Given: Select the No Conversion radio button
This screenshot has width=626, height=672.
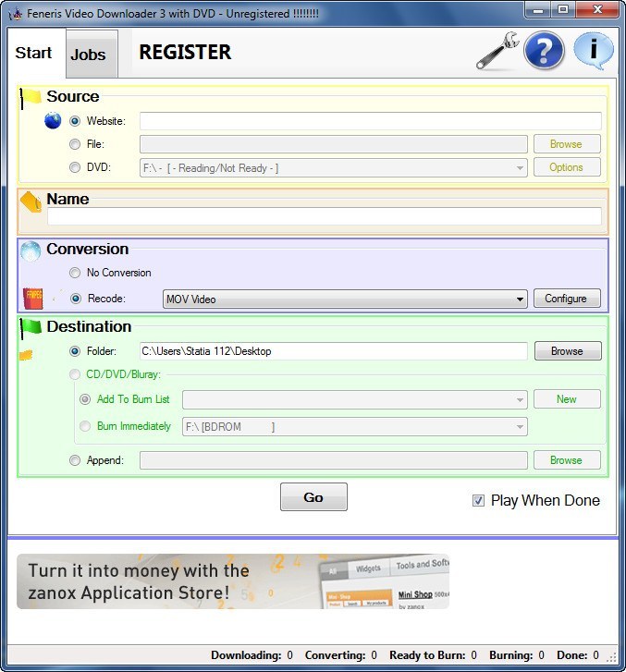Looking at the screenshot, I should pyautogui.click(x=75, y=273).
